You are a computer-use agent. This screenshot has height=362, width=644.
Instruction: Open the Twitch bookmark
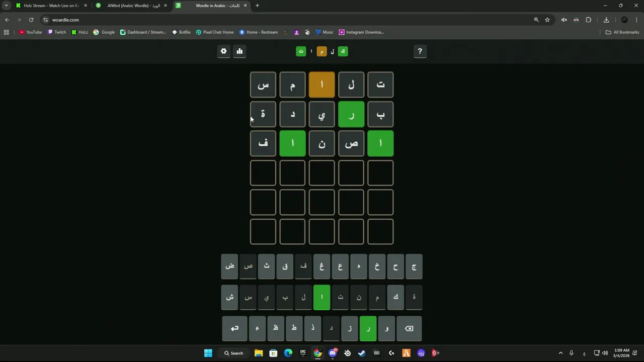[x=57, y=32]
